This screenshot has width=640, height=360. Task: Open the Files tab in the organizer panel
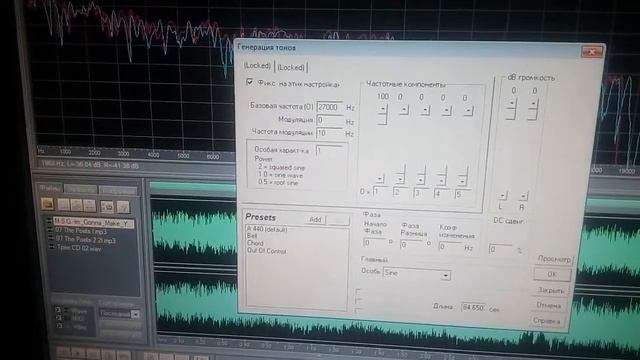[50, 188]
